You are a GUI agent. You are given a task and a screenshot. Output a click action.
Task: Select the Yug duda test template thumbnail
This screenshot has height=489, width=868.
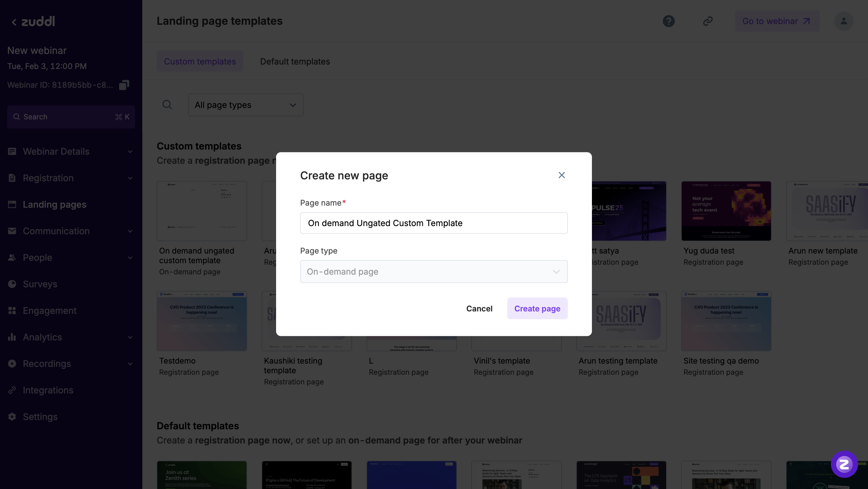(x=726, y=211)
